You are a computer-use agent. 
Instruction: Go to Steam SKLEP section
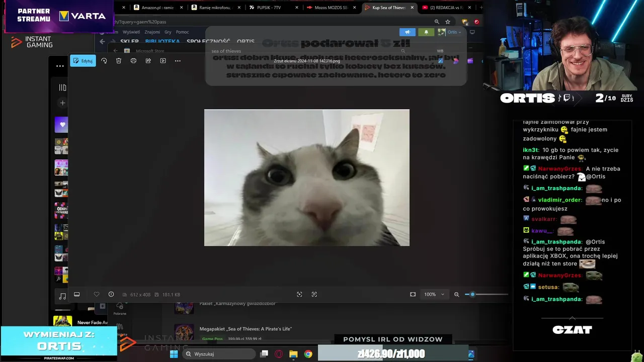click(129, 42)
